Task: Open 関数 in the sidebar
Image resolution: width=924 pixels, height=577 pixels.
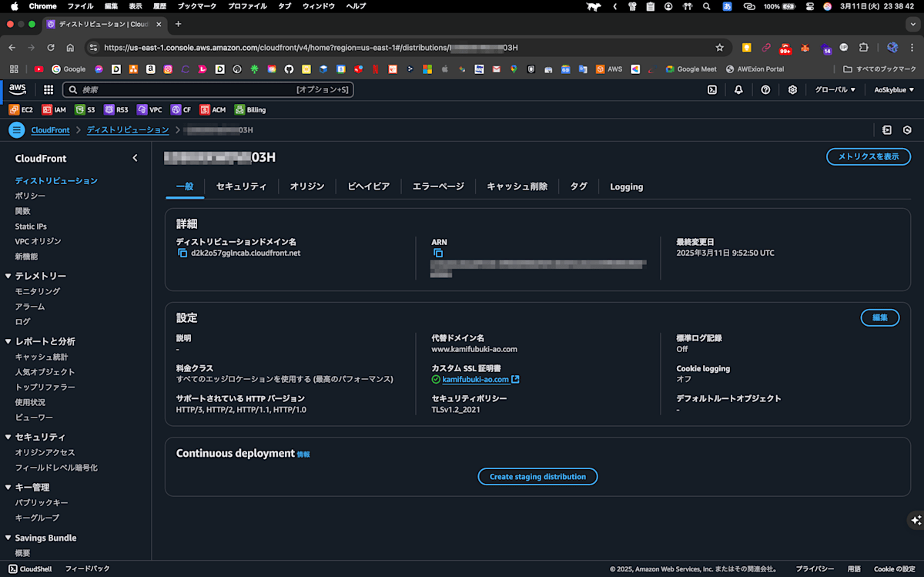Action: [22, 211]
